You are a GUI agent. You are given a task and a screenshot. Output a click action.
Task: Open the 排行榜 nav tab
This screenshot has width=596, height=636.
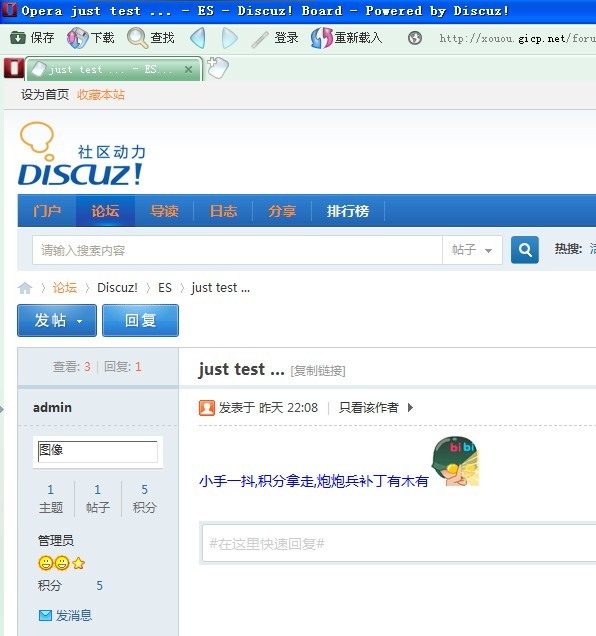click(348, 211)
